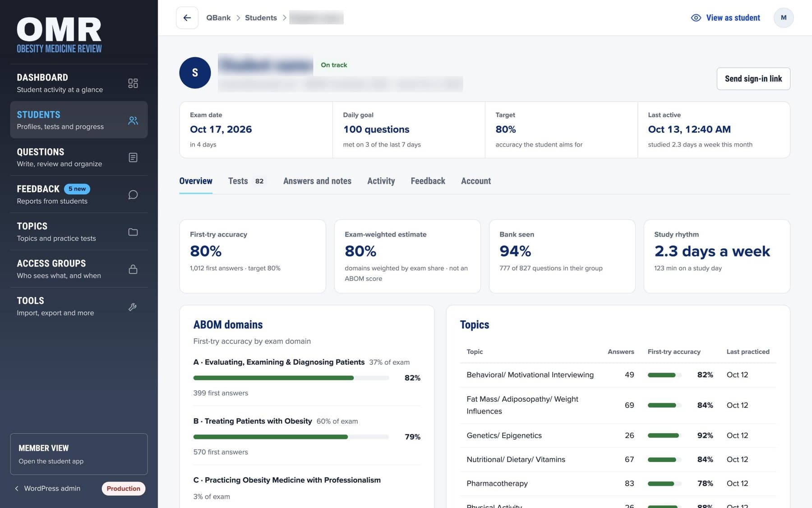Open the Tools wrench icon
The width and height of the screenshot is (812, 508).
coord(133,307)
